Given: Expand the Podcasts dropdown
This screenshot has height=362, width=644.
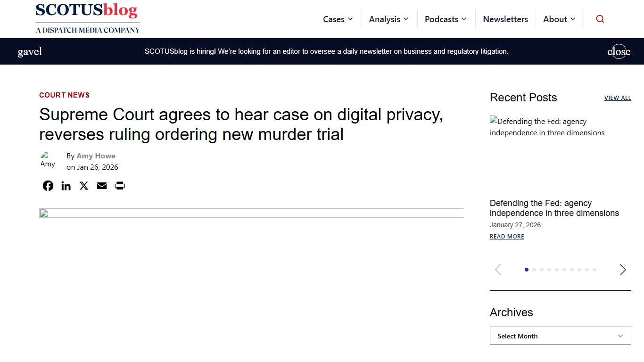Looking at the screenshot, I should [x=446, y=19].
